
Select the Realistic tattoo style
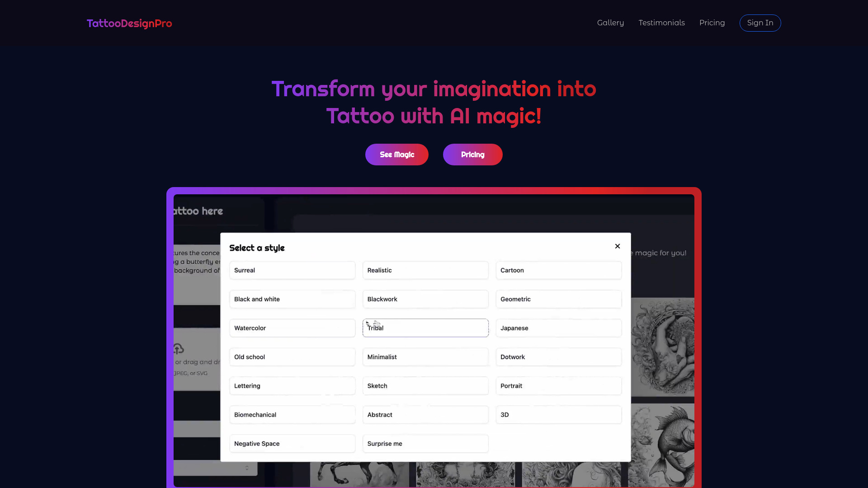point(426,270)
